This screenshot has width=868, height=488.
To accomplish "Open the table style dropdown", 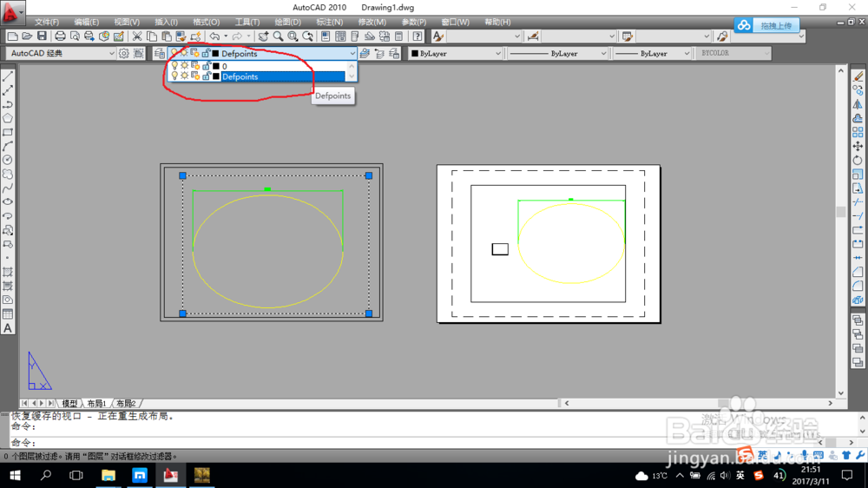I will click(707, 36).
